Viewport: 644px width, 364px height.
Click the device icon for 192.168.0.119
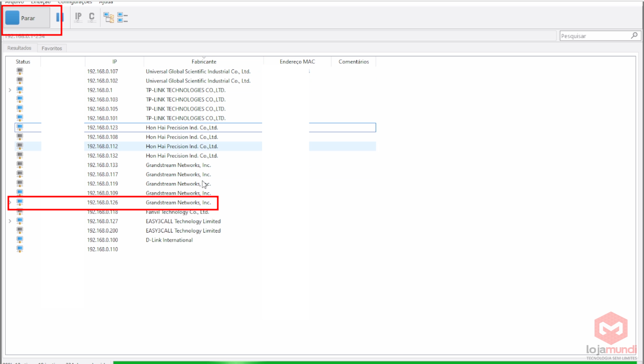point(20,184)
